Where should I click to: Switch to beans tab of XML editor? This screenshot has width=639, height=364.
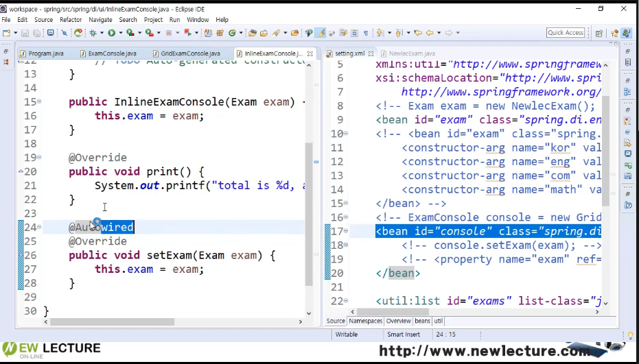pos(422,321)
